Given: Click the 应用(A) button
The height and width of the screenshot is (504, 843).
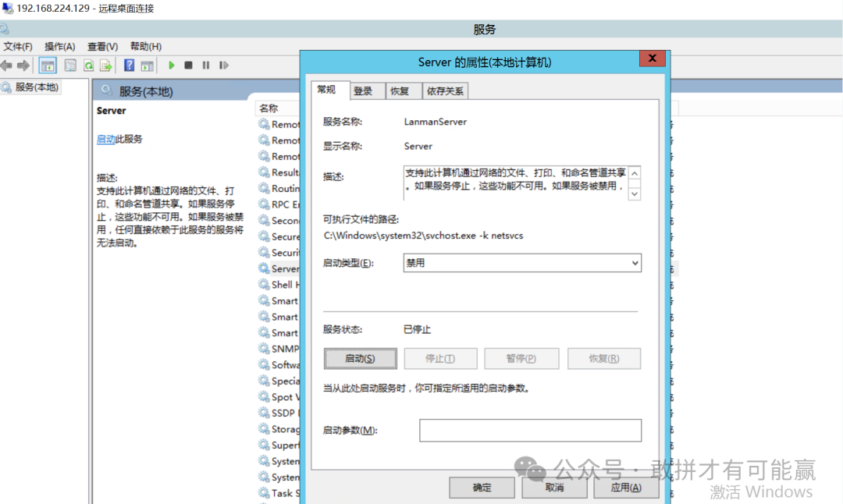Looking at the screenshot, I should point(626,488).
